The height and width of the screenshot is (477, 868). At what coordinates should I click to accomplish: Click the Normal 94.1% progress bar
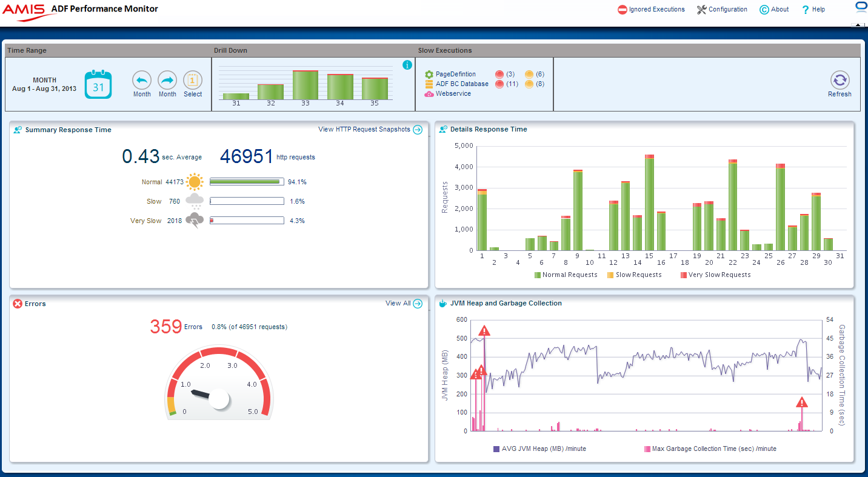tap(246, 181)
